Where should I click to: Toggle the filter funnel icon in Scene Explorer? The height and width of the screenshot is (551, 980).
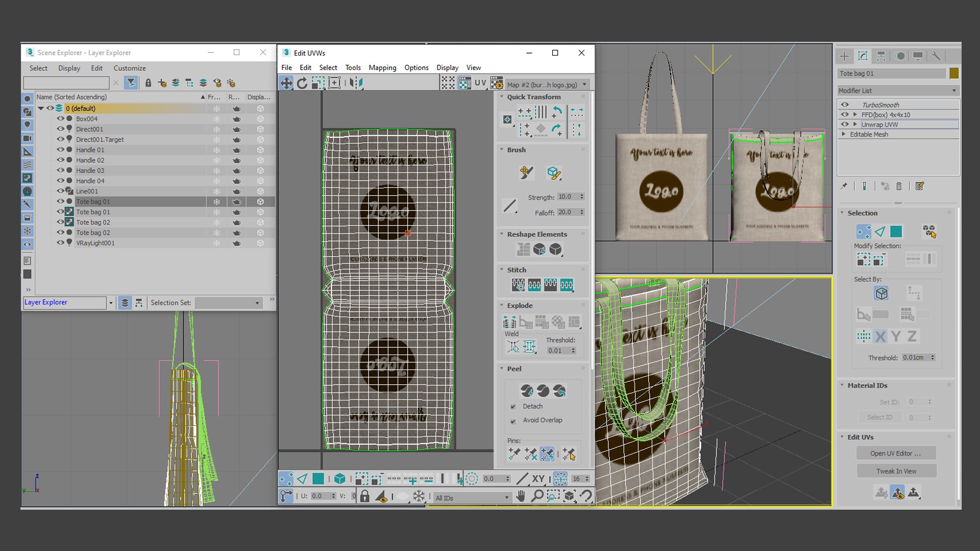(131, 83)
